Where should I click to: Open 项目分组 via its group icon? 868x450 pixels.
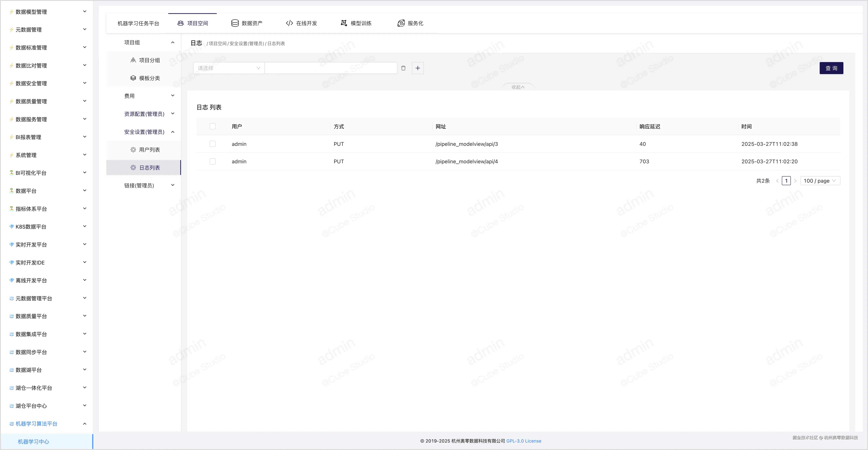coord(133,60)
